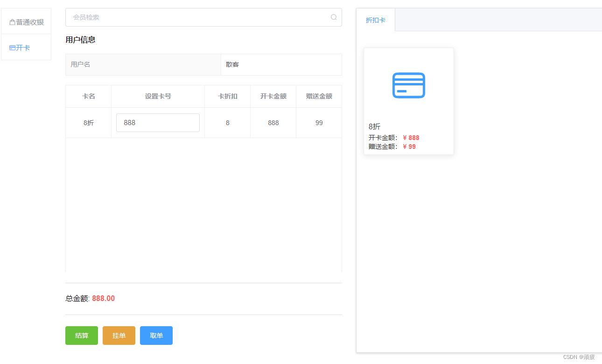Screen dimensions: 602x364
Task: Focus the 会员检索 search field
Action: (203, 17)
